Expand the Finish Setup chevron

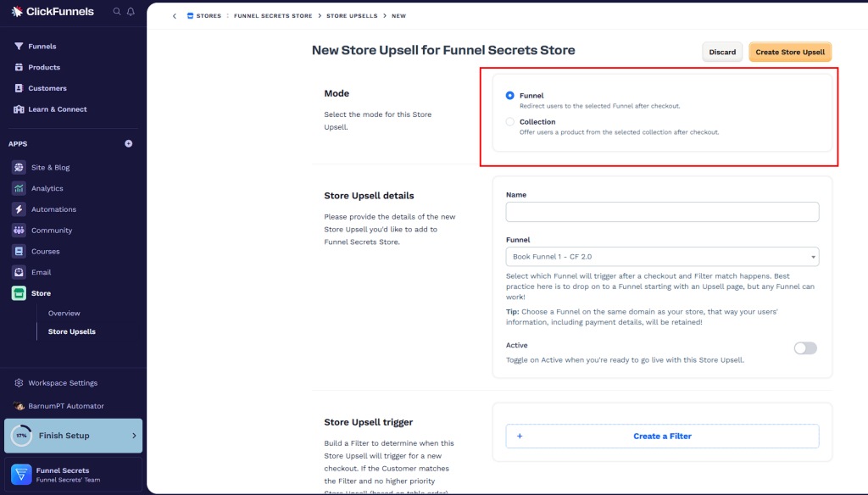134,436
